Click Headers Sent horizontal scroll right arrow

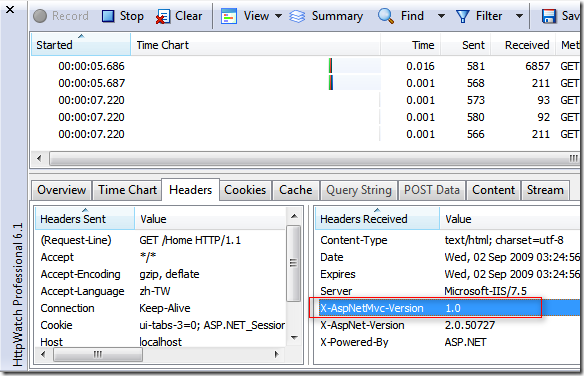pos(276,354)
